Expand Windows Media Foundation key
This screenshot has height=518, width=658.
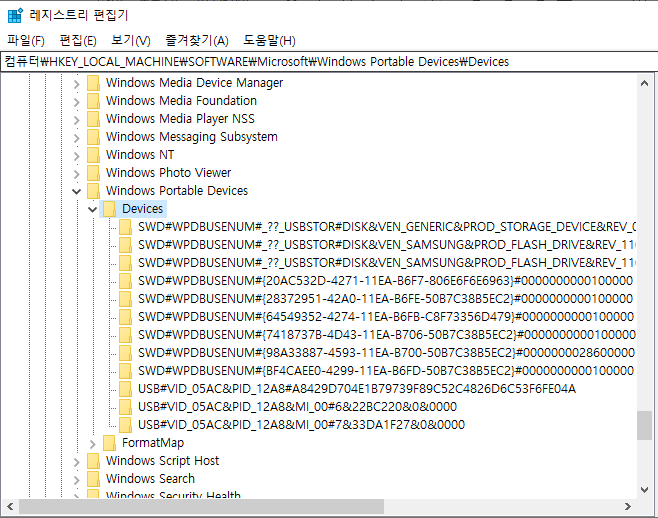coord(76,102)
